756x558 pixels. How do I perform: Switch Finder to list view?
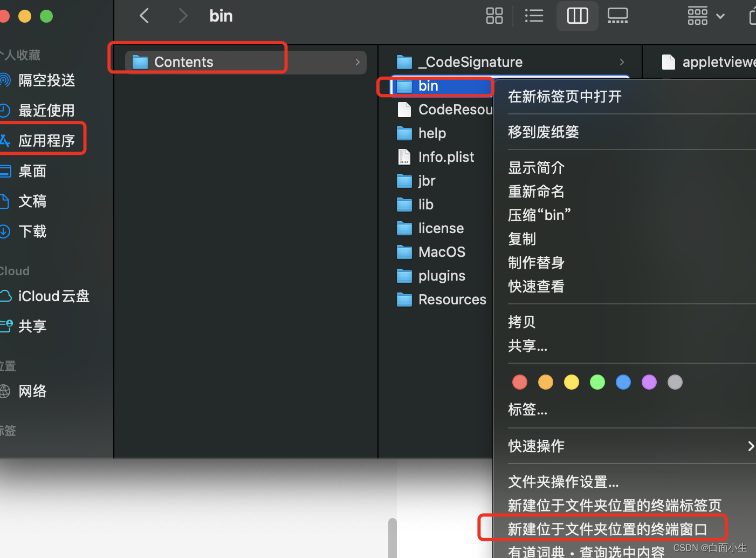[x=534, y=16]
